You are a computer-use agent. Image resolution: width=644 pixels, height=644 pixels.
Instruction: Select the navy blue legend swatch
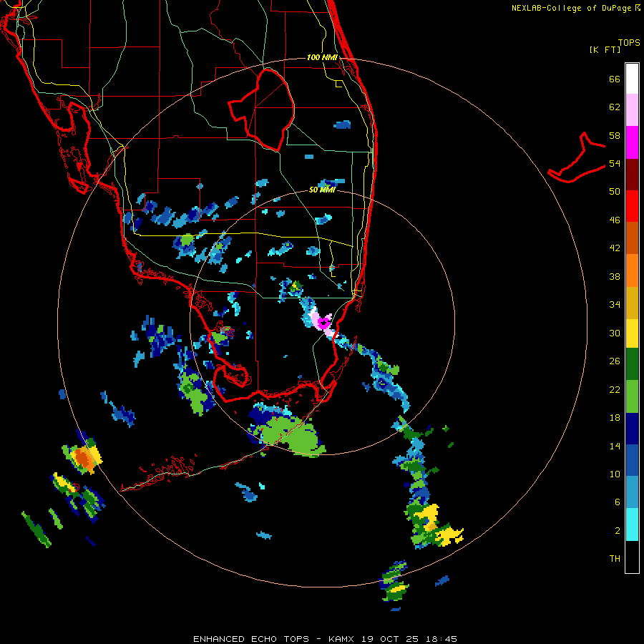tap(632, 429)
